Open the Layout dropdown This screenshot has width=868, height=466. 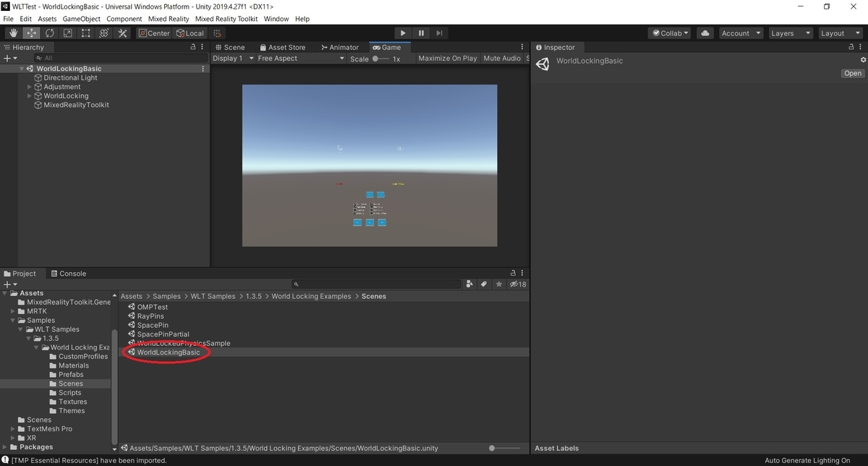(839, 33)
